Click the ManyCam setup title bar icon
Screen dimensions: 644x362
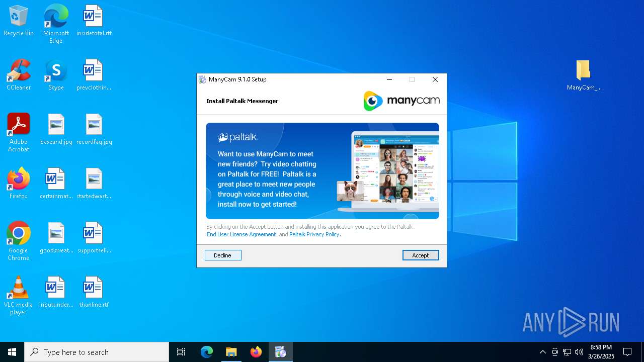coord(202,79)
